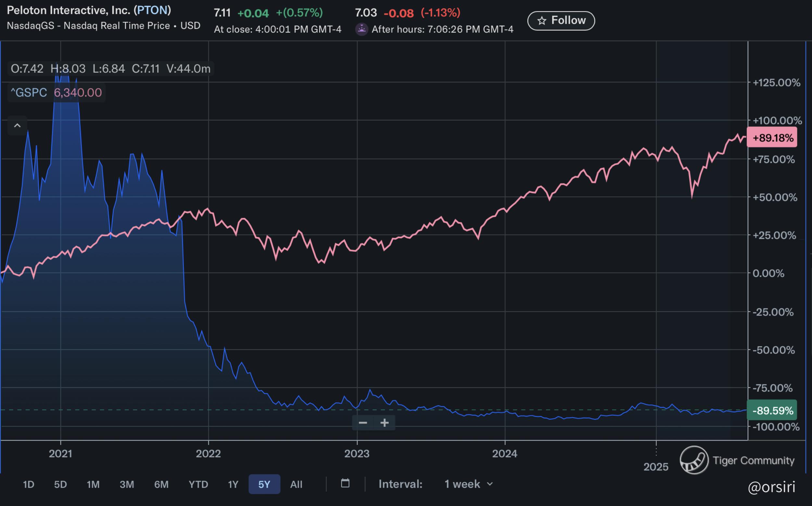Screen dimensions: 812x506
Task: Click the PTON ticker link
Action: pyautogui.click(x=152, y=10)
